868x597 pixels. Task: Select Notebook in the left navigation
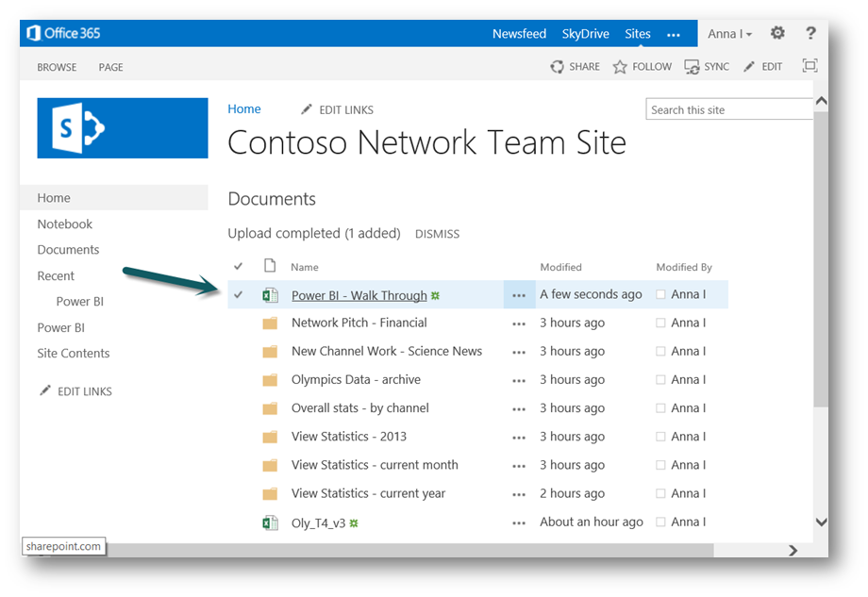point(65,224)
